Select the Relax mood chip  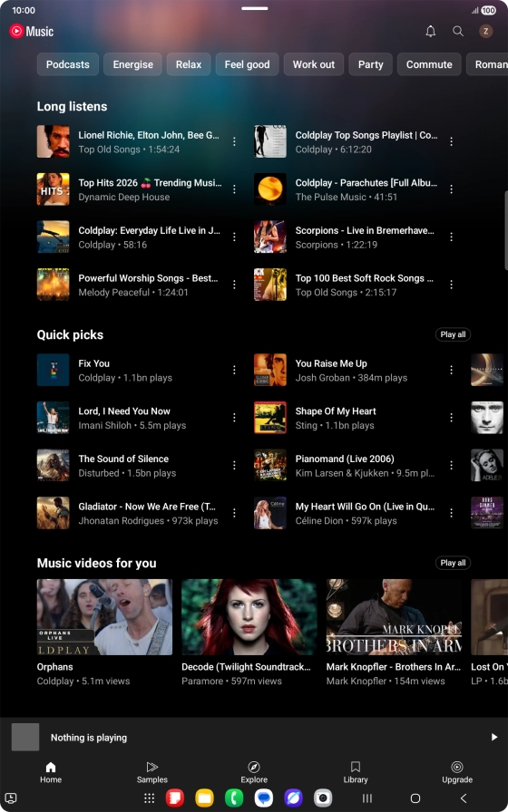tap(189, 64)
